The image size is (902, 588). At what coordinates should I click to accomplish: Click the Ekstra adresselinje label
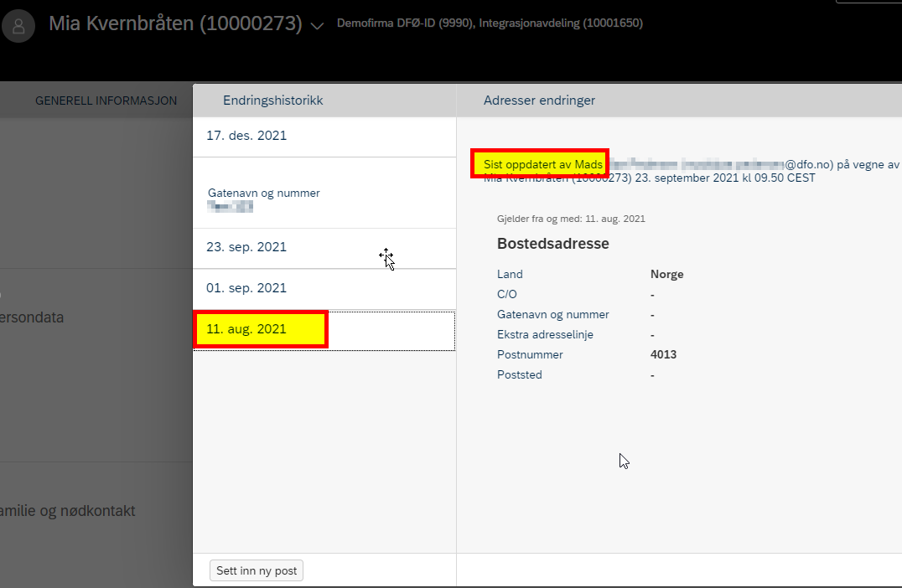(545, 334)
